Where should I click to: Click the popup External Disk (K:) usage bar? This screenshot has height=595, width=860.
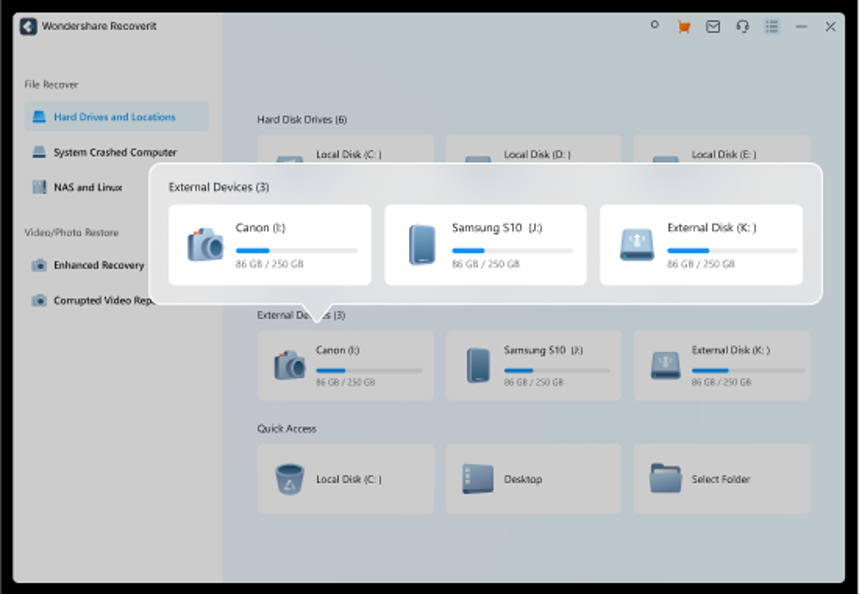[x=732, y=251]
